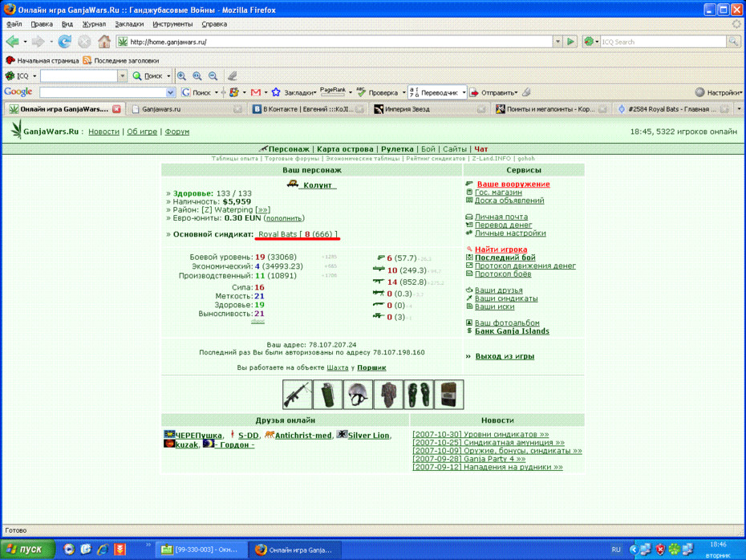Viewport: 746px width, 560px height.
Task: Click the пополнить EUN link
Action: point(284,218)
